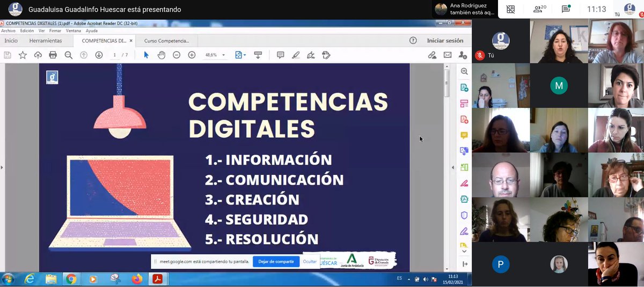The image size is (644, 287).
Task: Open the find text magnifier in the toolbar
Action: (x=68, y=55)
